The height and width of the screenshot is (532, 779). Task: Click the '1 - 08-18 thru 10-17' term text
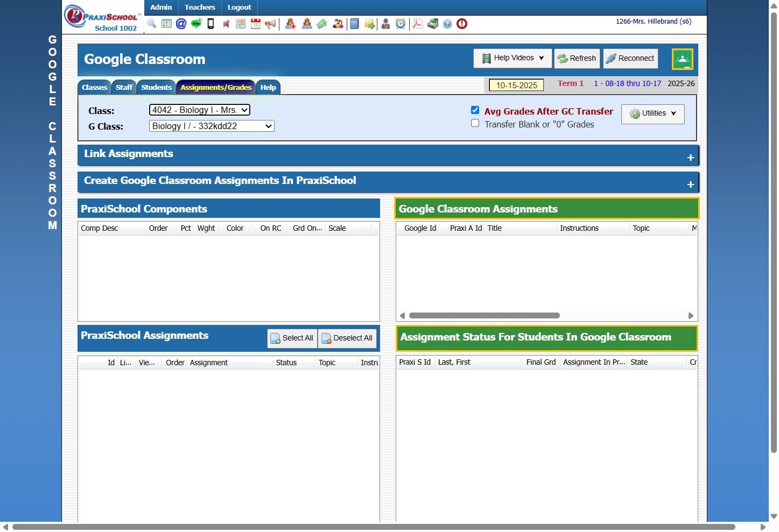click(627, 84)
